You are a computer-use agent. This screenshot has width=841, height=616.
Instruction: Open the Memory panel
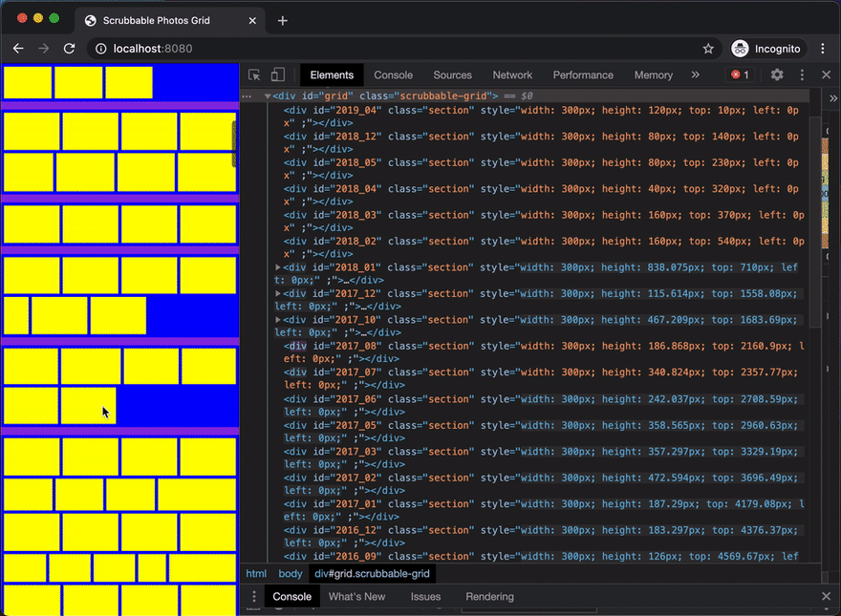pyautogui.click(x=654, y=75)
